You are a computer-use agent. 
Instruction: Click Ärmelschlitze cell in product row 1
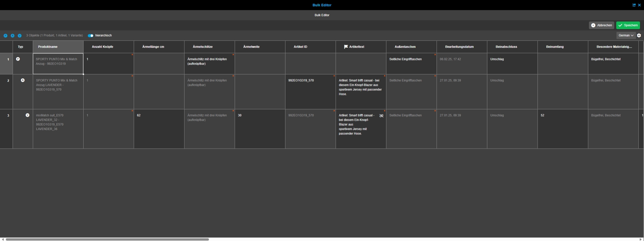210,64
